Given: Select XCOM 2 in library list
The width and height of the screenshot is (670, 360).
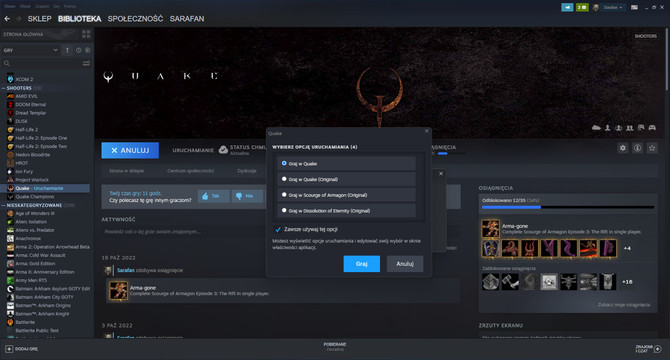Looking at the screenshot, I should click(x=24, y=79).
